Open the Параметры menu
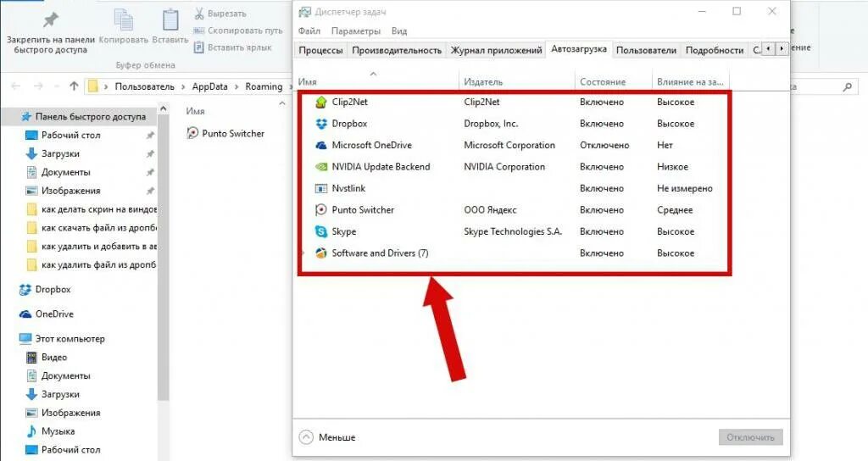Screen dimensions: 868x461 tap(355, 31)
